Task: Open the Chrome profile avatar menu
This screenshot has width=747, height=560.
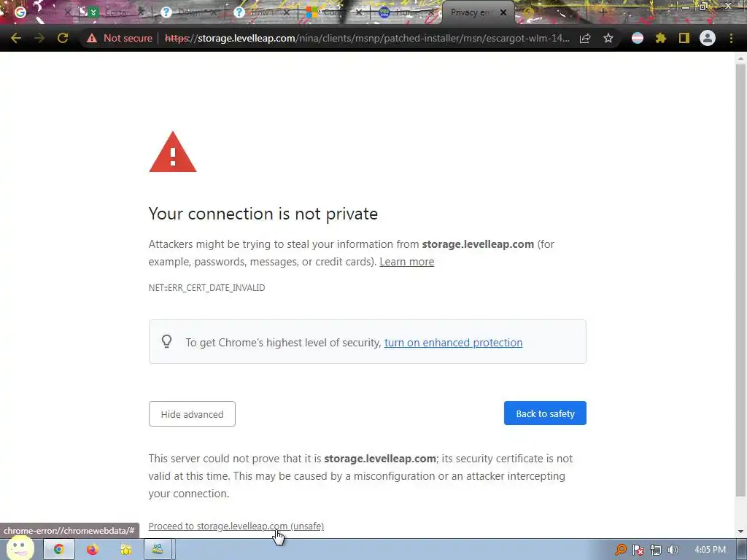Action: click(708, 38)
